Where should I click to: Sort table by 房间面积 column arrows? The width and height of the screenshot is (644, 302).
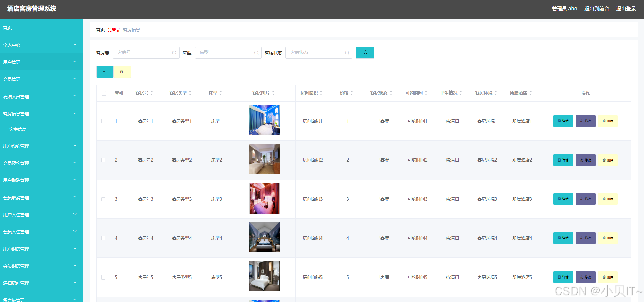pos(321,93)
